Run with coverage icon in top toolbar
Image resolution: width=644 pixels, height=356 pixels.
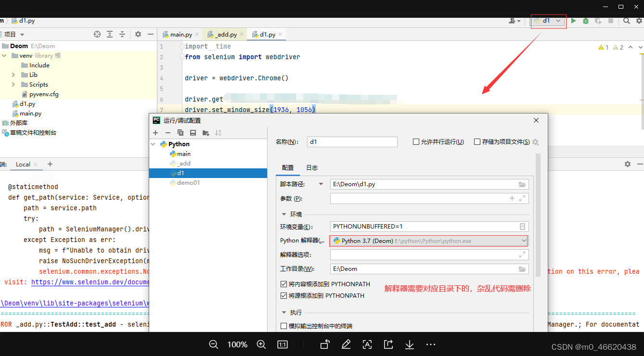tap(598, 21)
